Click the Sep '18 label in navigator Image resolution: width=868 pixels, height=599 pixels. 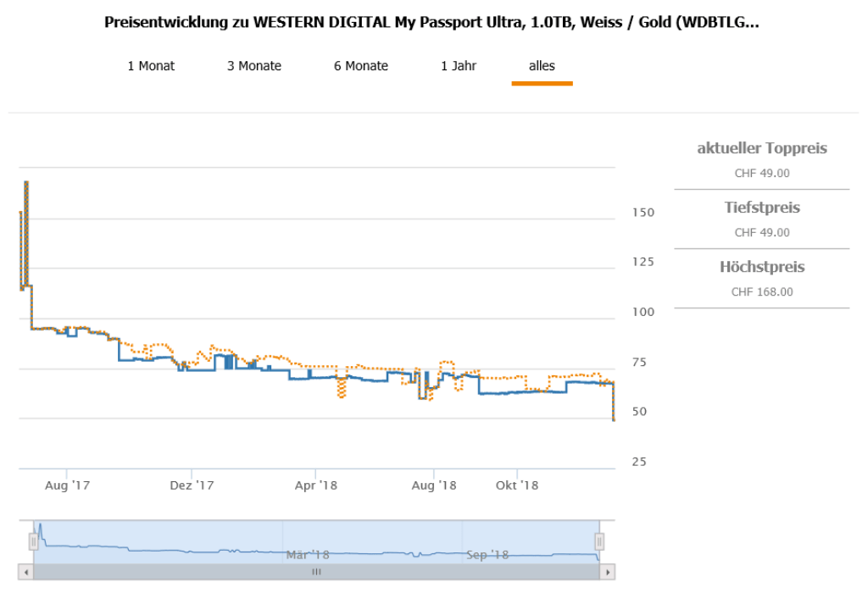(487, 555)
